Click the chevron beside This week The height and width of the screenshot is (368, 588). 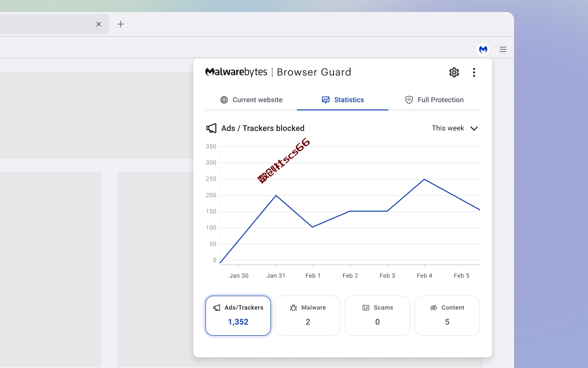474,128
